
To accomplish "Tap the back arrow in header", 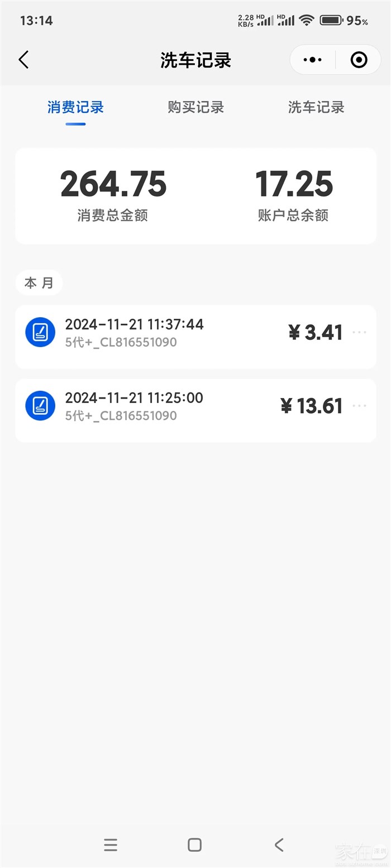I will coord(23,60).
